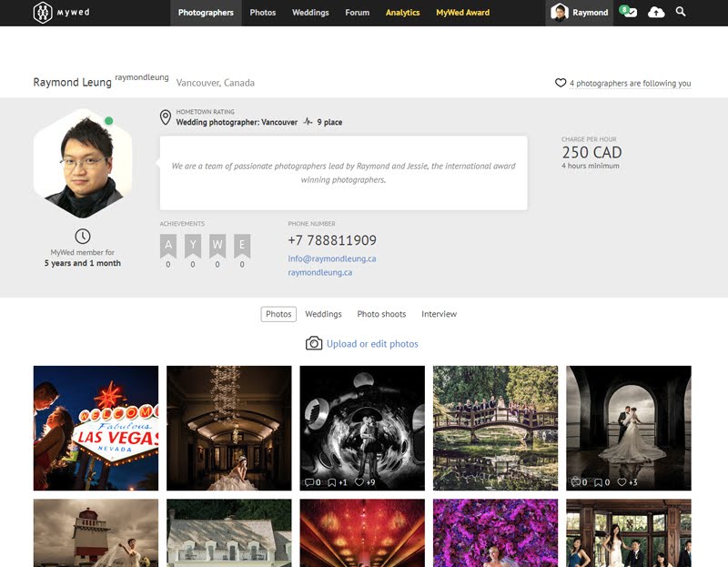Click the hexagonal profile photo
This screenshot has width=728, height=567.
click(83, 164)
